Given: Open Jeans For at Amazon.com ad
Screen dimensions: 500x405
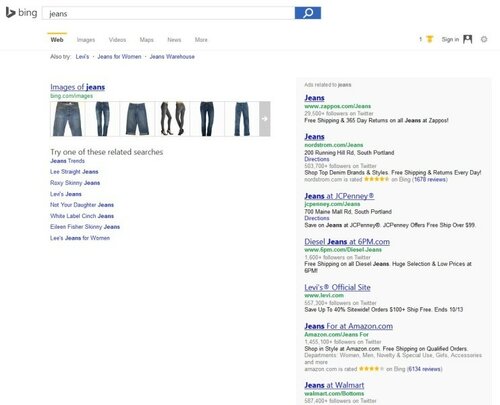Looking at the screenshot, I should [x=348, y=326].
